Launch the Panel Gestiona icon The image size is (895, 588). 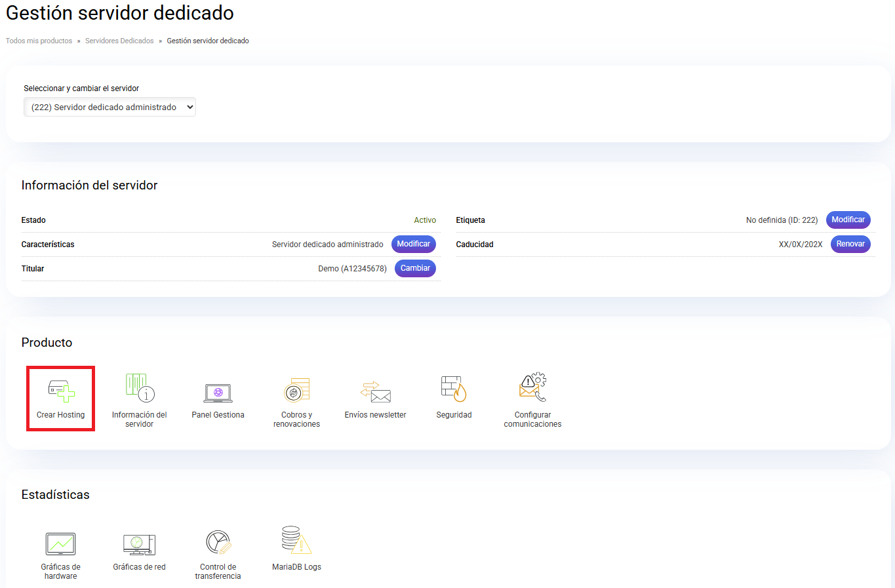pyautogui.click(x=218, y=392)
